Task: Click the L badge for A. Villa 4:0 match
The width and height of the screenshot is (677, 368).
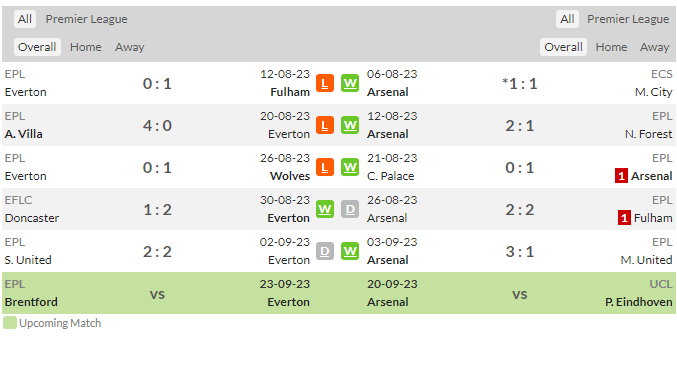Action: pos(325,125)
